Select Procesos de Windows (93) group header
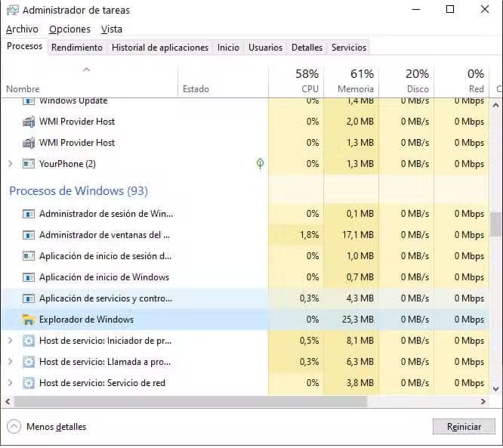This screenshot has width=503, height=448. (x=79, y=191)
